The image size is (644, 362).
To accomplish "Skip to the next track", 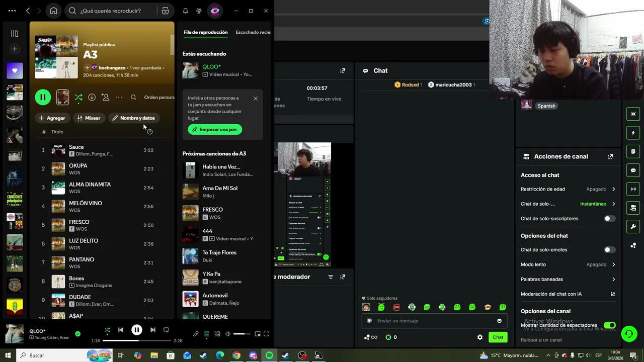I will 152,330.
